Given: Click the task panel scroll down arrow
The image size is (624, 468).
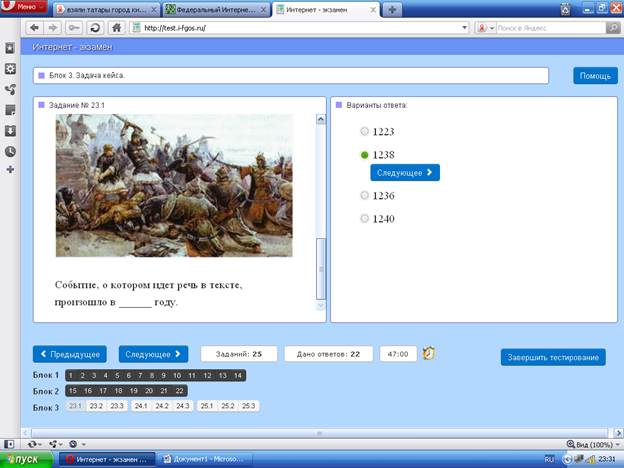Looking at the screenshot, I should tap(321, 305).
